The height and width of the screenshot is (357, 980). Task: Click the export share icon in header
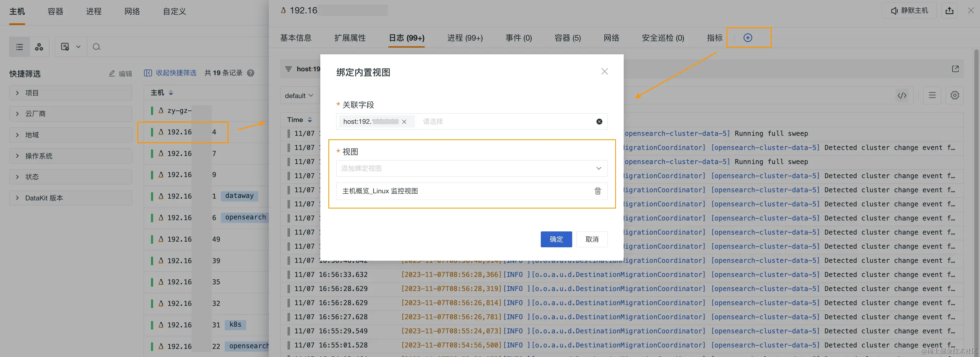(x=950, y=11)
